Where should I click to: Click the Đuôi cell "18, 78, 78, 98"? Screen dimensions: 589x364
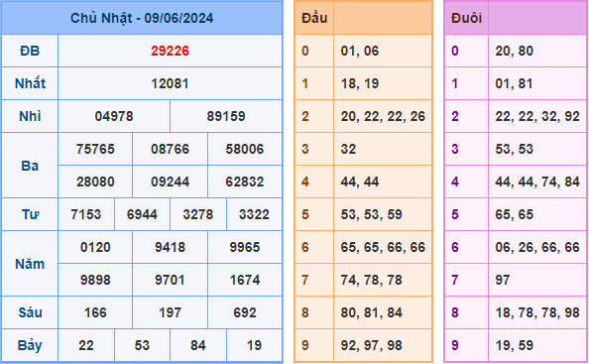coord(537,312)
